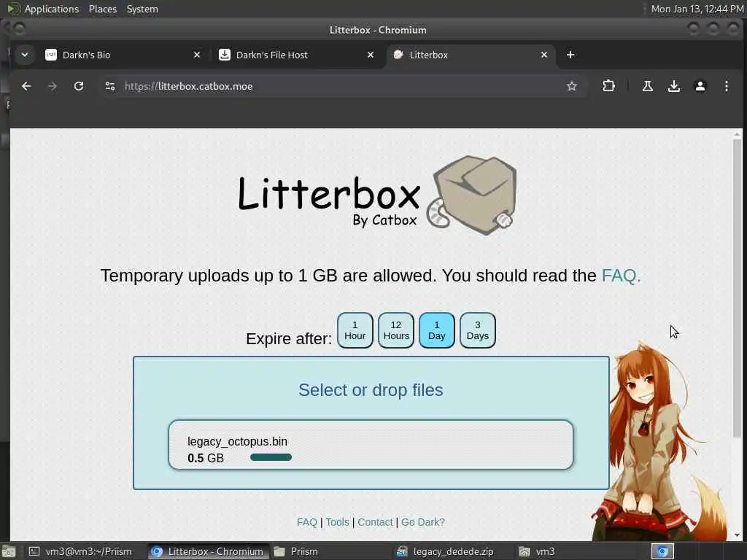Open the Downloads tray icon
This screenshot has height=560, width=747.
[x=673, y=86]
